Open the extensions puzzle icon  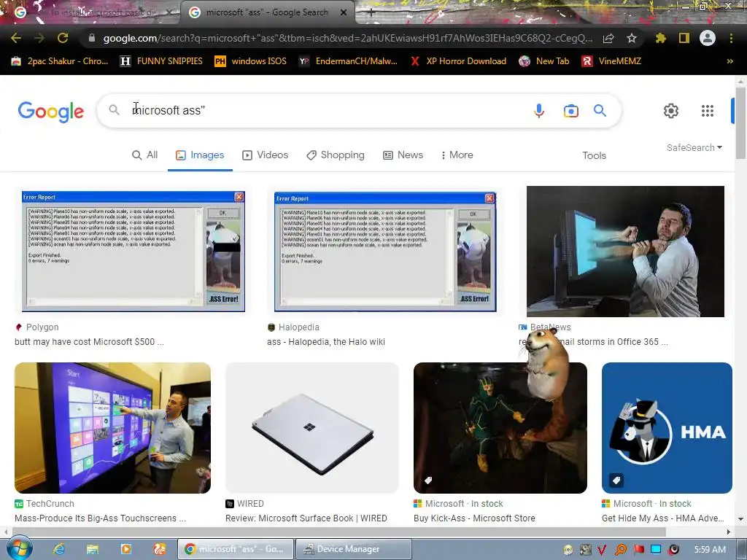tap(660, 38)
